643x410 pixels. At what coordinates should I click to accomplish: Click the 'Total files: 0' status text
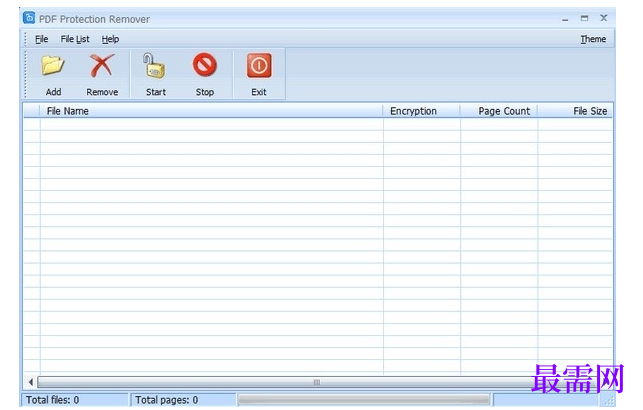[52, 400]
